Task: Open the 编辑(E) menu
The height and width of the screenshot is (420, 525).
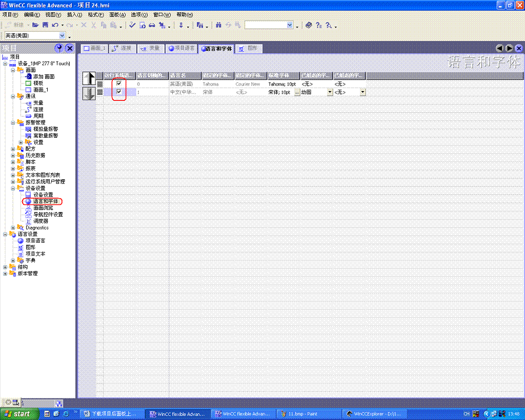Action: click(x=32, y=15)
